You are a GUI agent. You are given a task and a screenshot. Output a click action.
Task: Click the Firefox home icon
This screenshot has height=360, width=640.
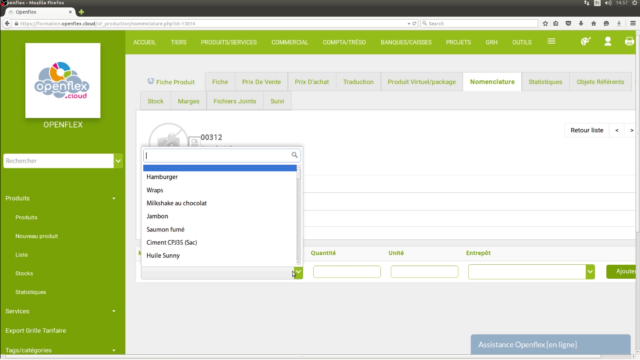(x=593, y=23)
